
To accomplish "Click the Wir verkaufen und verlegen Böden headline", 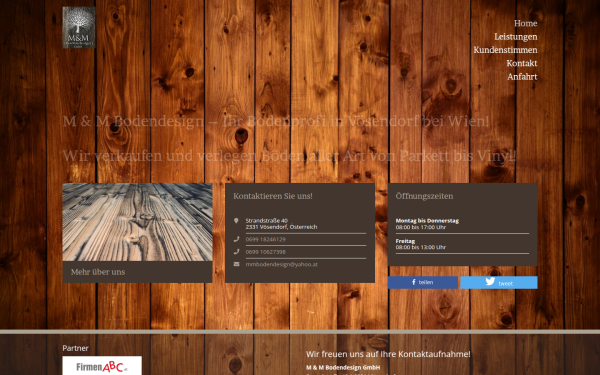I will pos(289,156).
